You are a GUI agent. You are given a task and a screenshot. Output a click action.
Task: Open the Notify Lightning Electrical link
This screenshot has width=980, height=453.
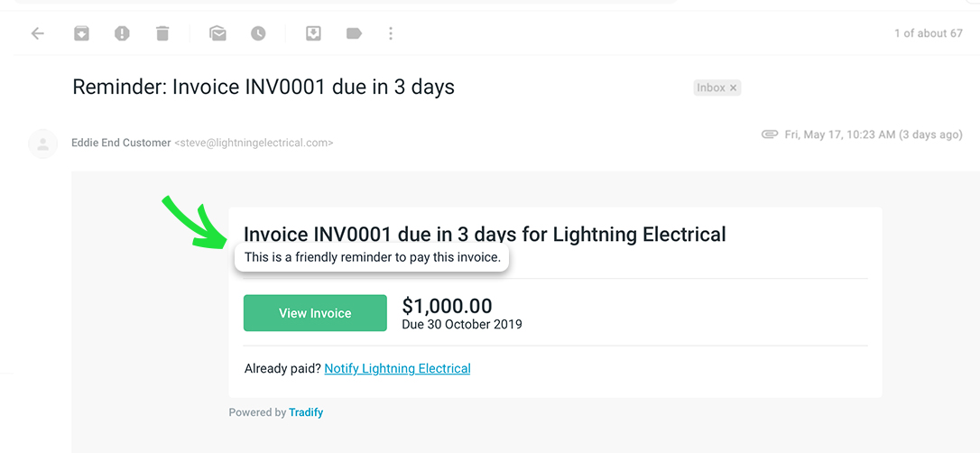tap(397, 368)
